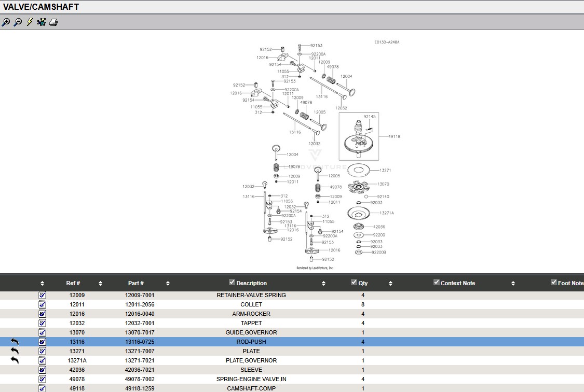The height and width of the screenshot is (392, 584).
Task: Select the SLEEVE part description
Action: (251, 370)
